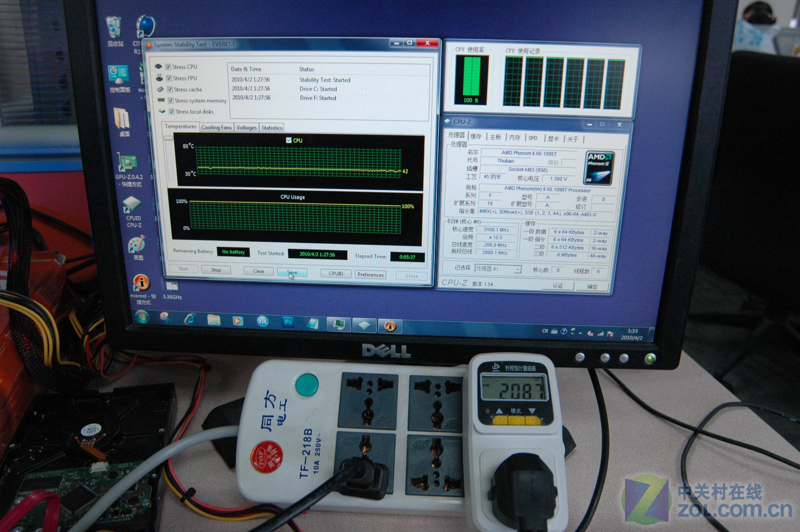
Task: Open the 处理器 #1 selection dropdown in CPU-Z
Action: pos(498,269)
